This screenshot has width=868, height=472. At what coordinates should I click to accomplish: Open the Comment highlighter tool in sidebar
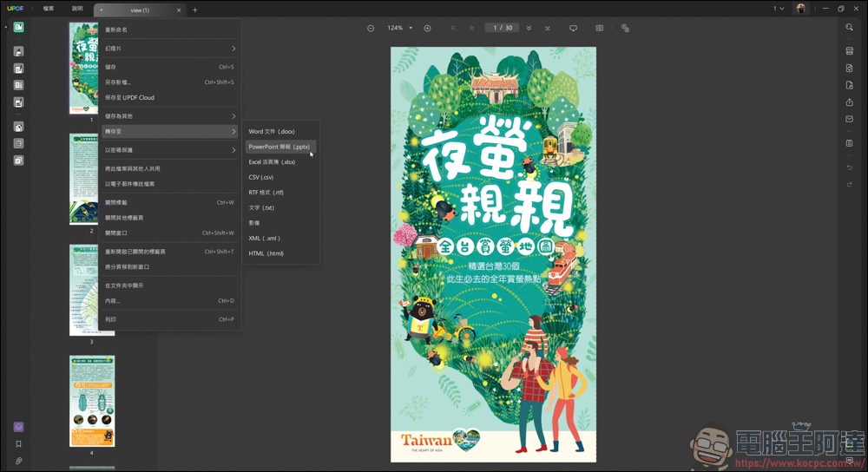(x=18, y=51)
